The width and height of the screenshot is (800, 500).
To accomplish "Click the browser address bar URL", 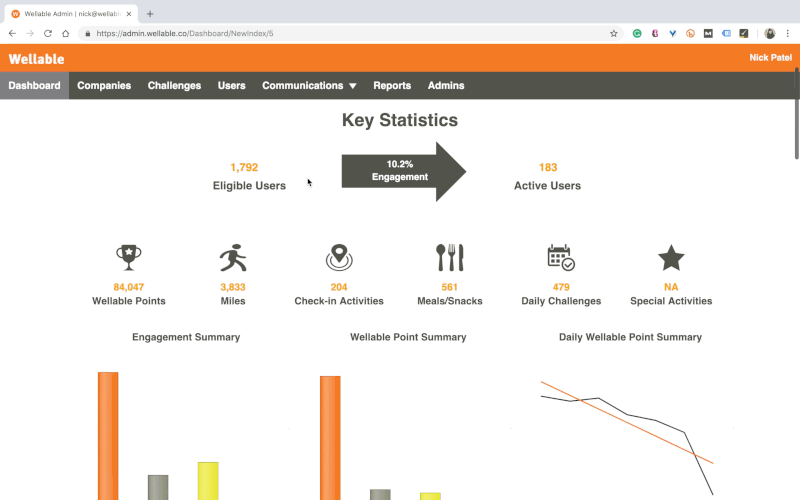I will point(185,34).
